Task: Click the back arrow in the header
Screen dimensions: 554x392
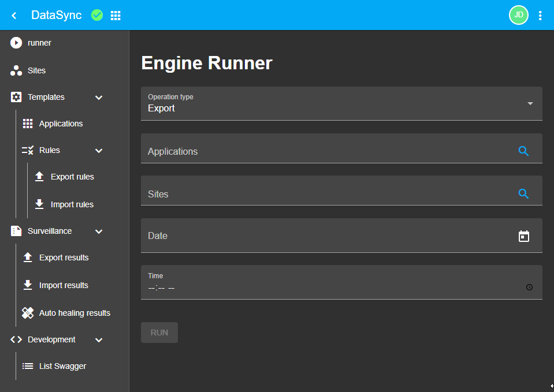Action: pos(14,16)
